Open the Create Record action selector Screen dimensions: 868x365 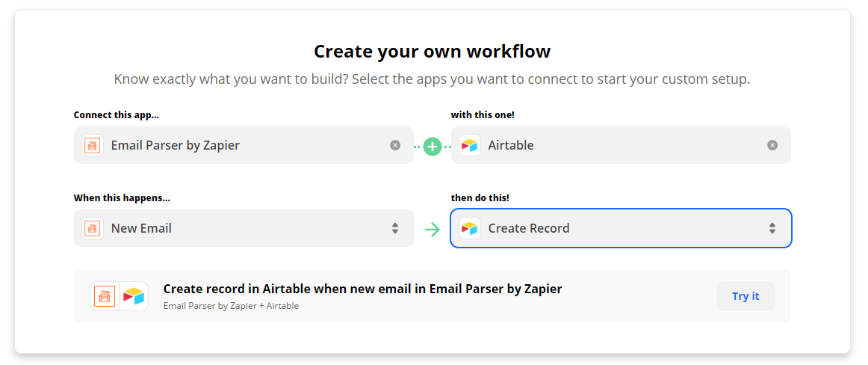click(x=621, y=228)
